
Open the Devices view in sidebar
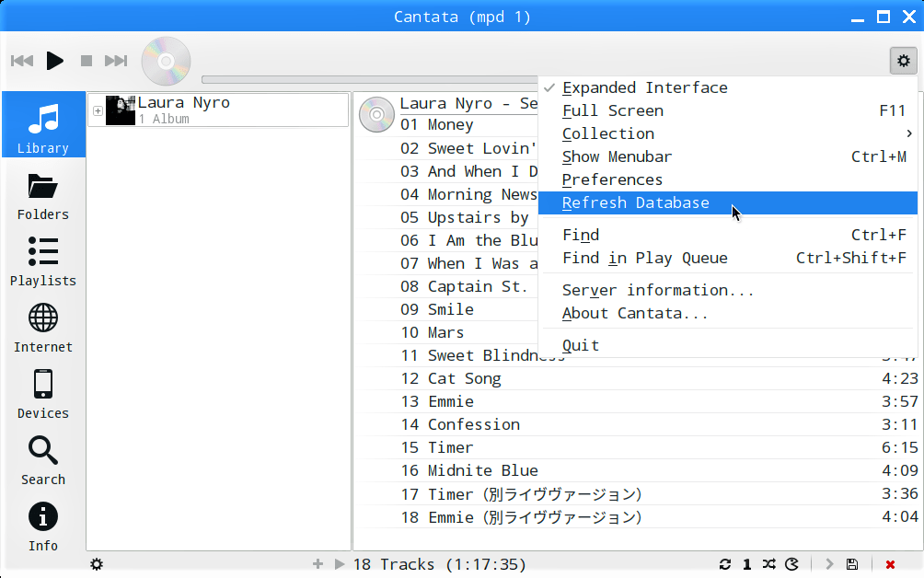point(43,396)
